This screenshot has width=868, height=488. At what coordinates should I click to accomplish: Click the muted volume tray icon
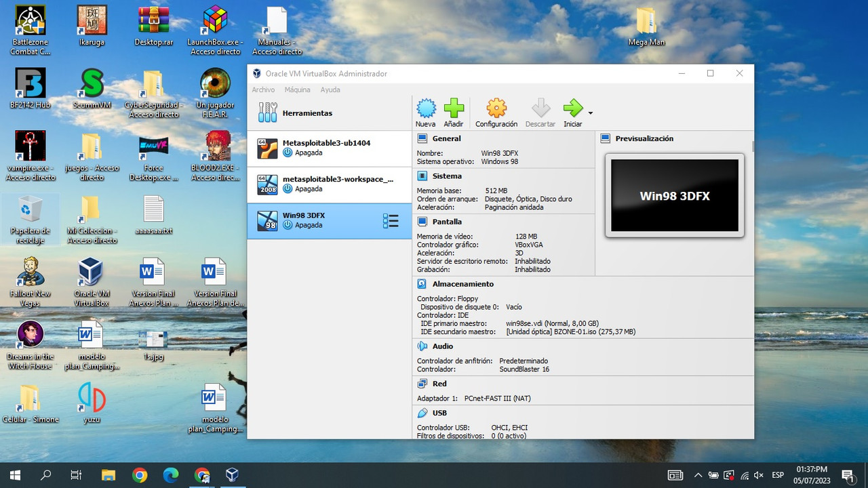[x=759, y=475]
